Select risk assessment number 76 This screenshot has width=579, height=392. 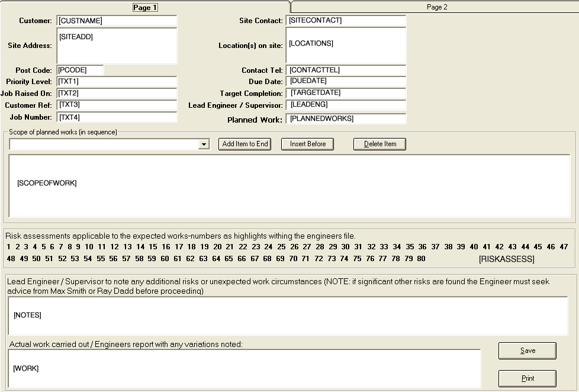pyautogui.click(x=370, y=259)
